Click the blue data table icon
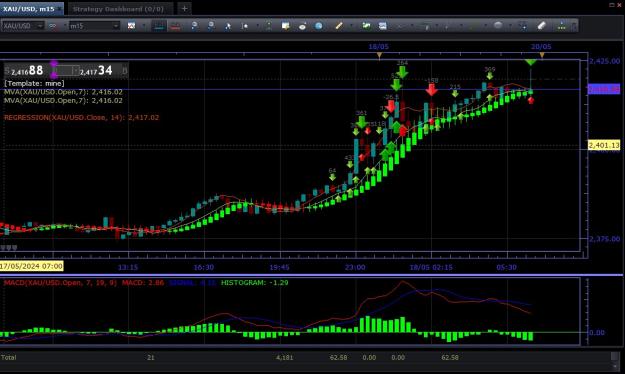Viewport: 625px width, 374px height. pyautogui.click(x=383, y=26)
